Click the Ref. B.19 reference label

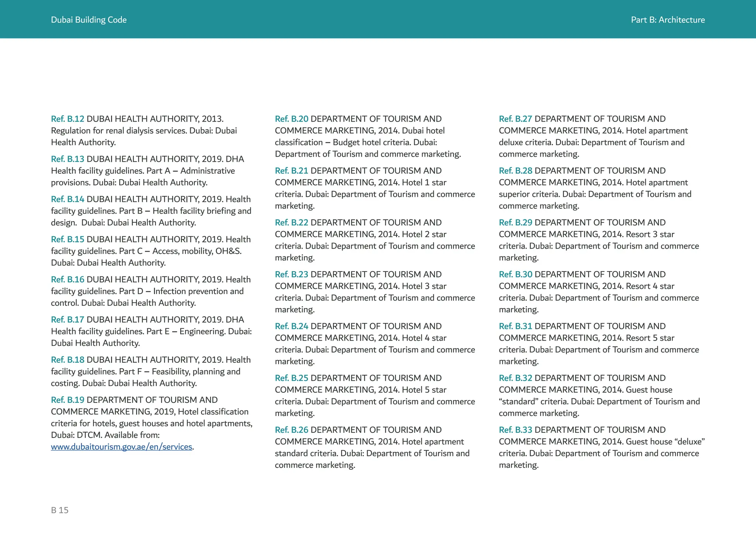tap(68, 400)
